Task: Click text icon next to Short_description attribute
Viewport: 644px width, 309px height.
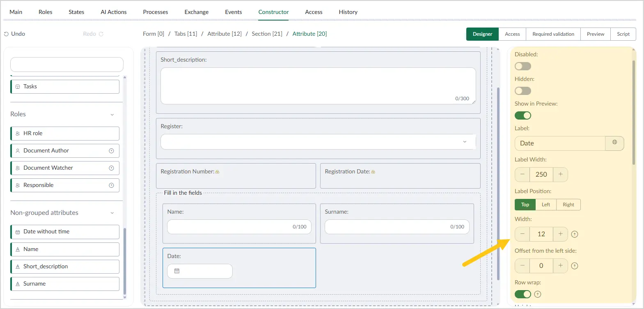Action: click(x=18, y=267)
